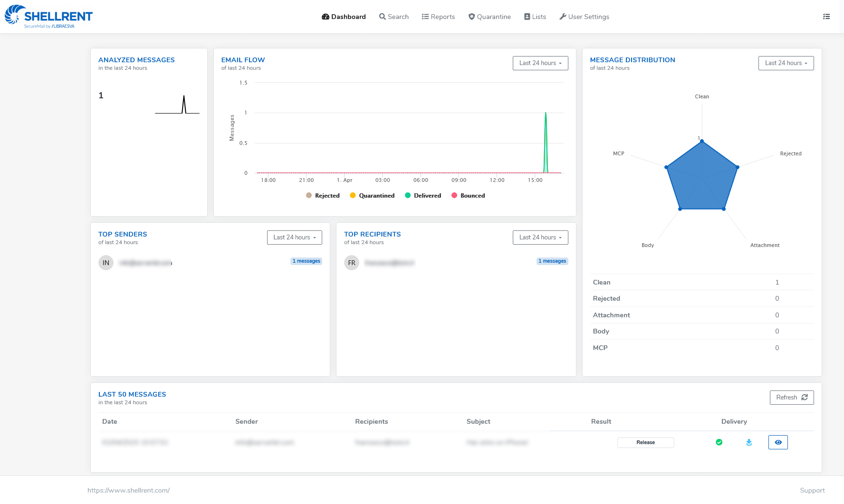The height and width of the screenshot is (504, 844).
Task: Click the Refresh button for last messages
Action: 792,398
